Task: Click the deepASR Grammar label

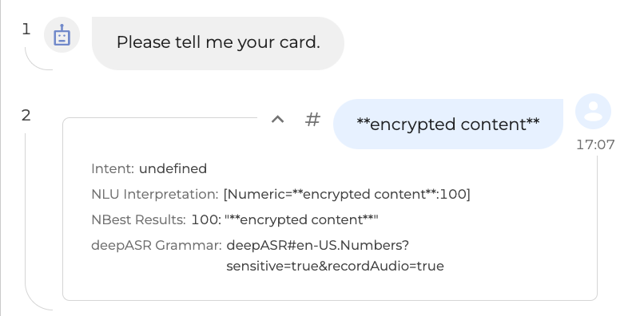Action: coord(157,246)
